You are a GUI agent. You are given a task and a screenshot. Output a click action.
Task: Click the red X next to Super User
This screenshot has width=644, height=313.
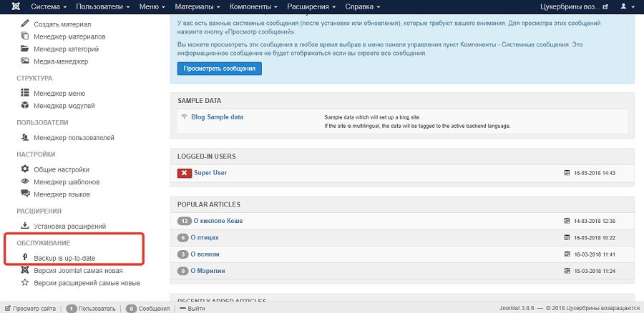(x=184, y=173)
